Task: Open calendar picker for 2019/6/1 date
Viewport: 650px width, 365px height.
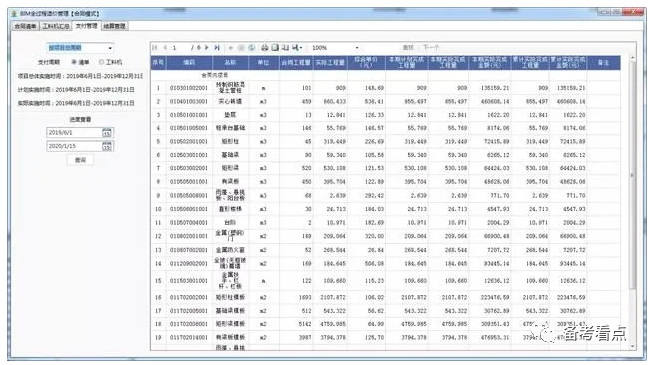Action: point(107,133)
